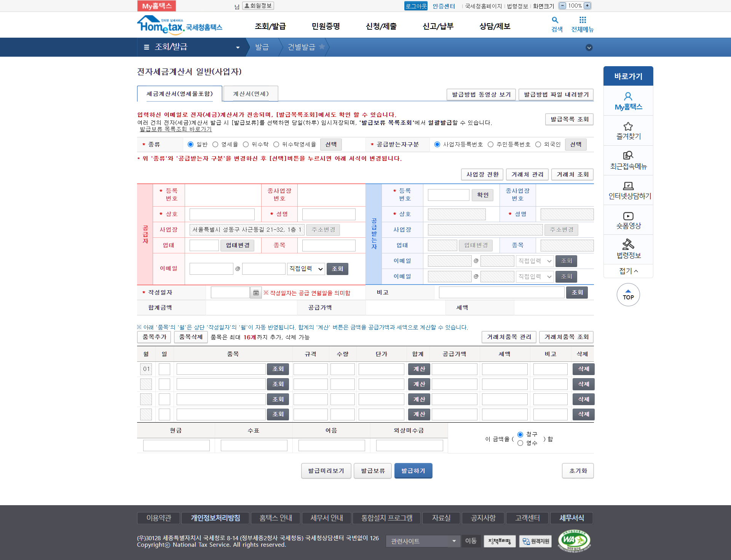Select the 영수 radio button

tap(520, 443)
